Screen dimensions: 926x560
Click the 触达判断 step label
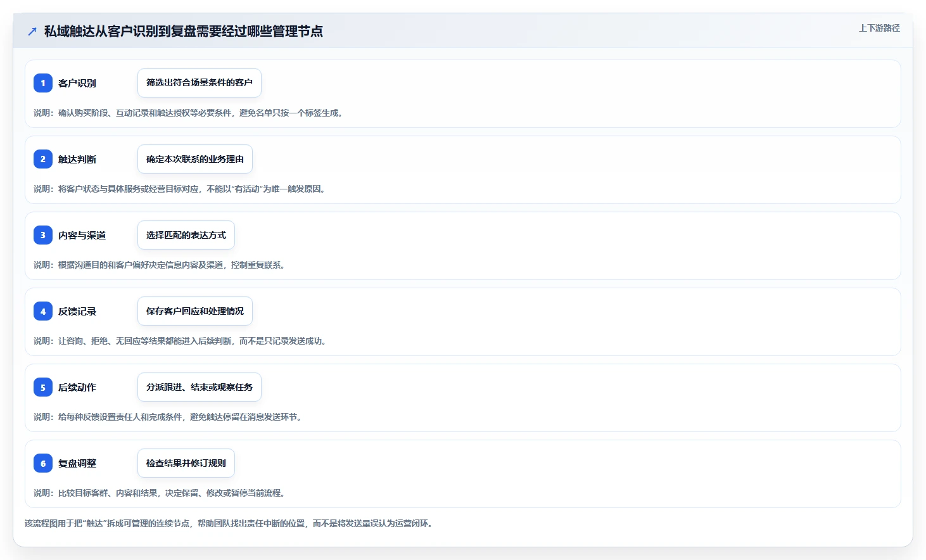click(77, 159)
